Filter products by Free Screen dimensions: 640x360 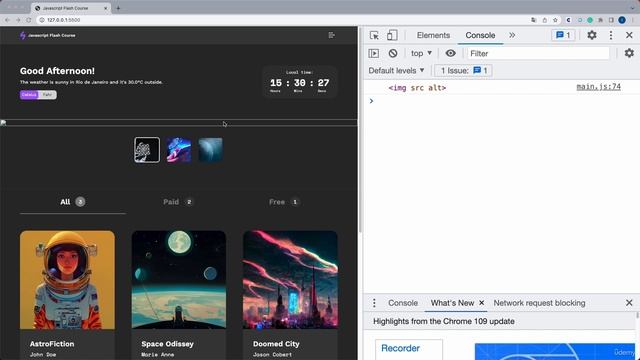[x=284, y=202]
